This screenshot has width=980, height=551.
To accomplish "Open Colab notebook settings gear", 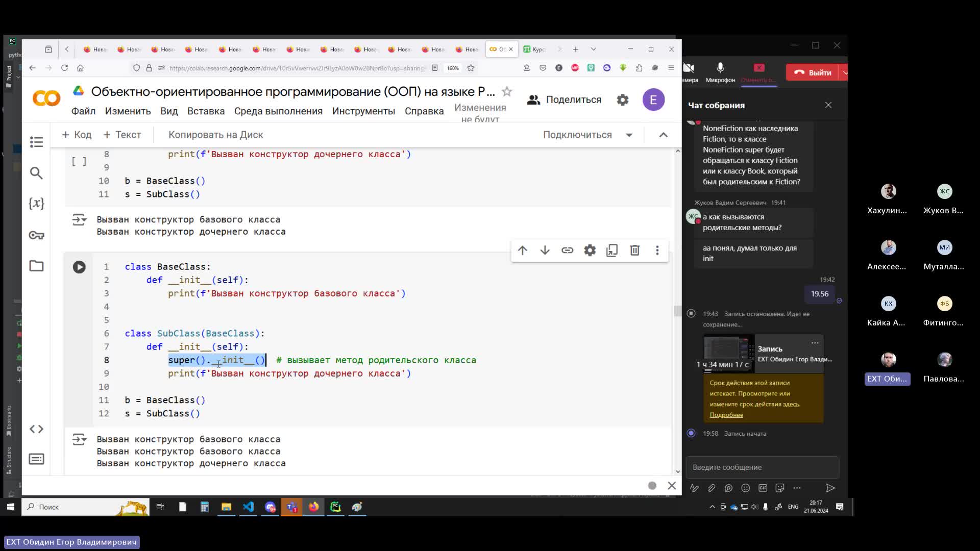I will pyautogui.click(x=622, y=100).
